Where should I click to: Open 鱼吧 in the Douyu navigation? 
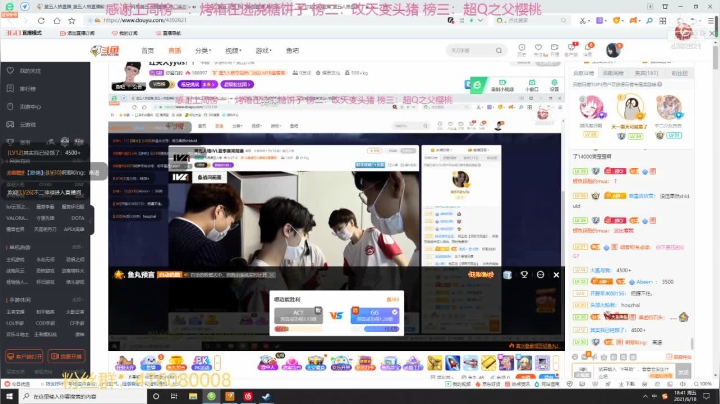click(292, 50)
